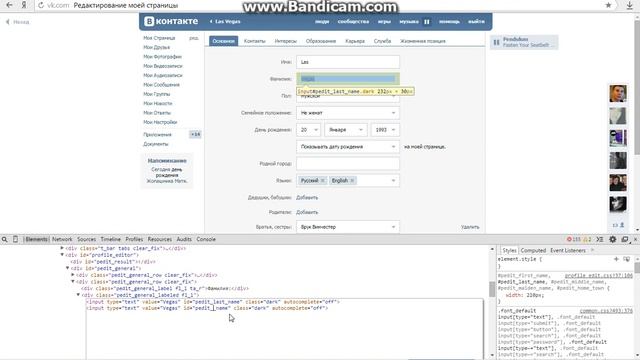Open Мои Друзья in left menu
Screen dimensions: 640x360
(x=157, y=47)
